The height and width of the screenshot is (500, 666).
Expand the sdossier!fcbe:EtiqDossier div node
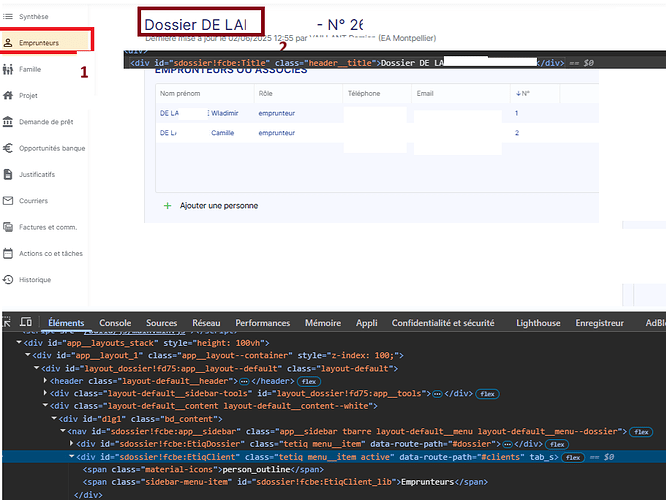click(x=70, y=443)
